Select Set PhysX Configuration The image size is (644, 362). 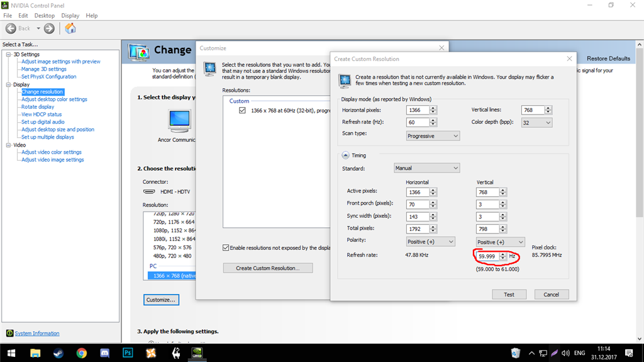tap(49, 77)
